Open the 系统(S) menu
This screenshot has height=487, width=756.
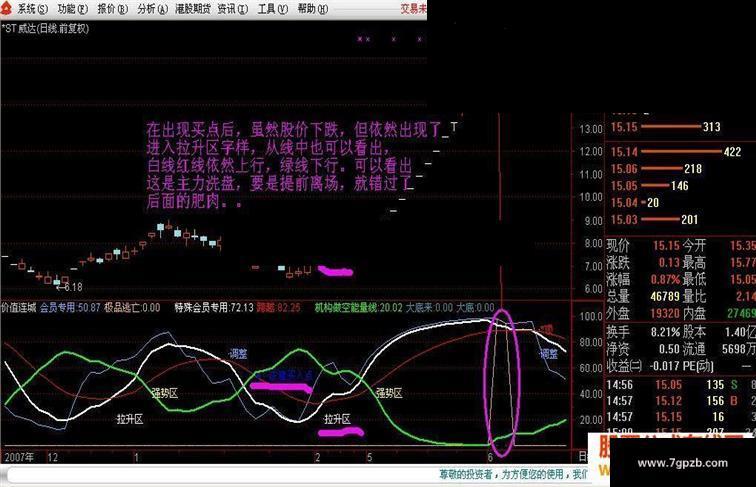point(33,9)
